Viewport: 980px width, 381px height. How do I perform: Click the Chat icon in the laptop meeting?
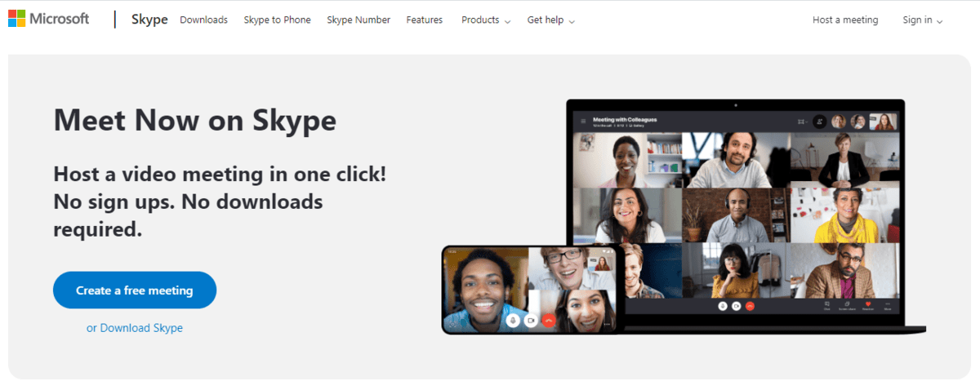(x=826, y=304)
